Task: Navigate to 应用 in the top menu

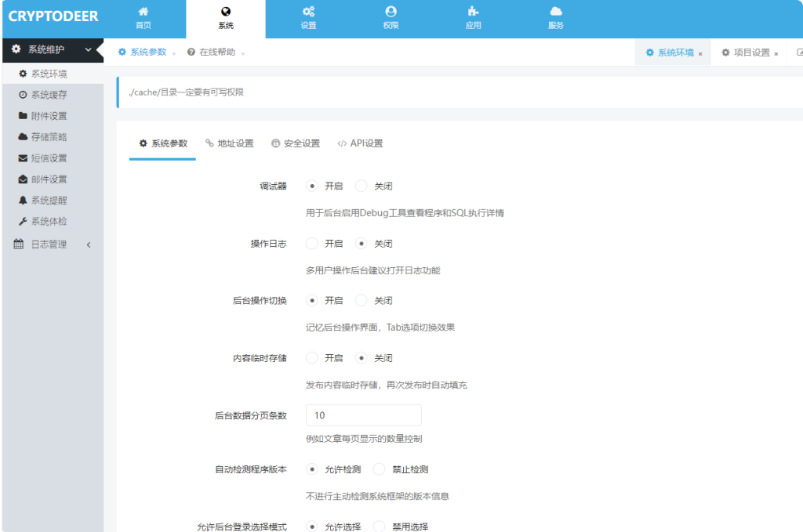Action: tap(474, 17)
